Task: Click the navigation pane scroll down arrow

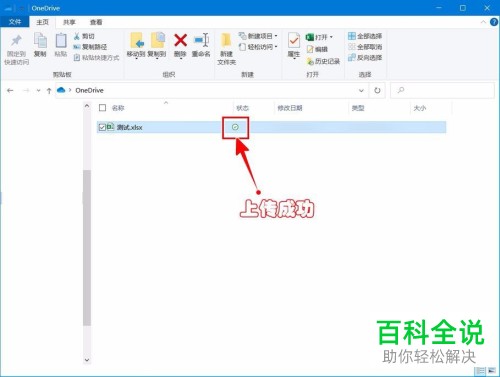Action: pos(87,360)
